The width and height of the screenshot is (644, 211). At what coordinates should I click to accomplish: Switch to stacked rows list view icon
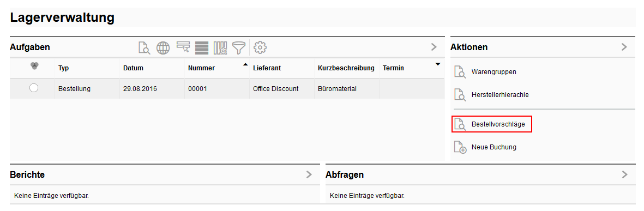202,47
